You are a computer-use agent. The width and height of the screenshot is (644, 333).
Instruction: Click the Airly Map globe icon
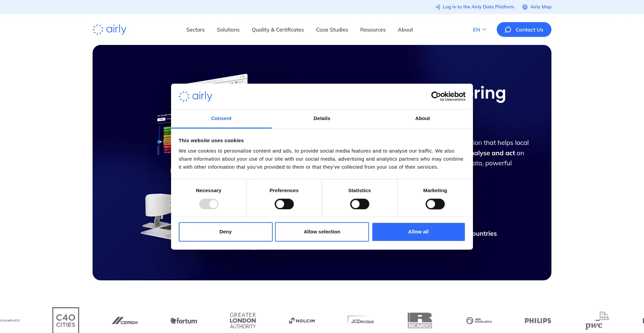(x=525, y=7)
